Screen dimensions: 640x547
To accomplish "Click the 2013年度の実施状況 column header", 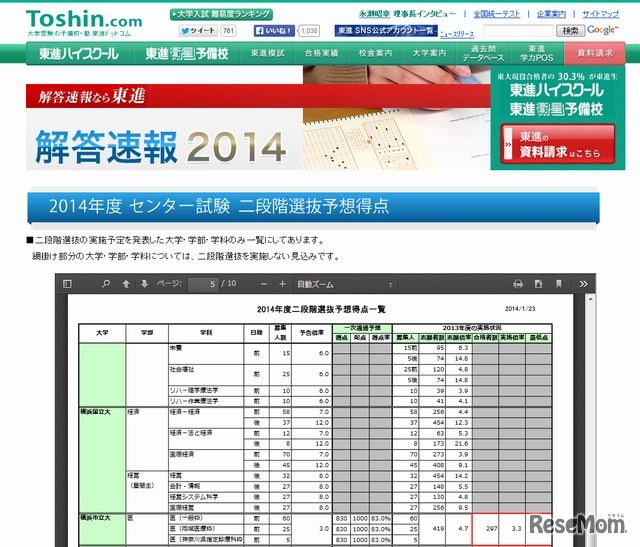I will 472,328.
